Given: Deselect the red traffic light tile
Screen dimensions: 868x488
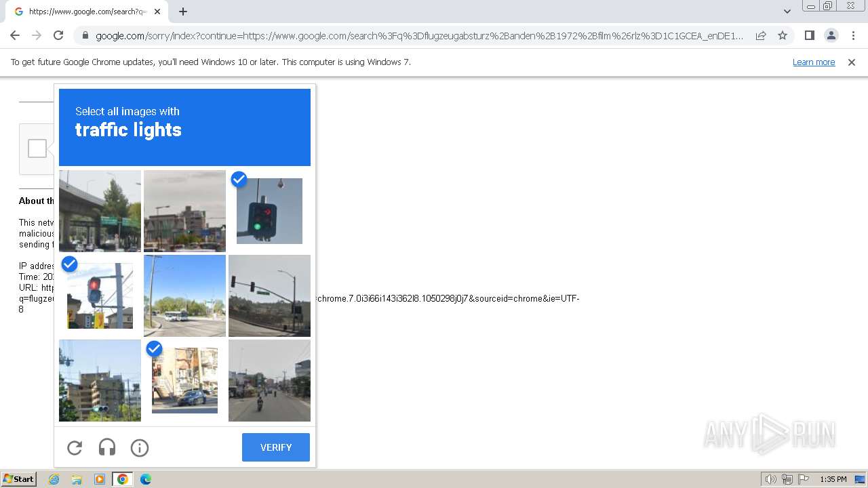Looking at the screenshot, I should click(100, 296).
